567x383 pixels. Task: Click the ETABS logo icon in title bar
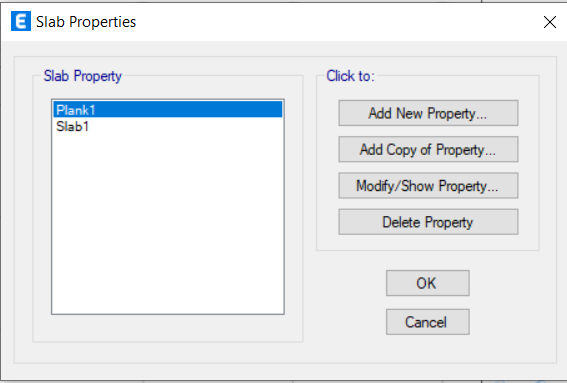[21, 22]
